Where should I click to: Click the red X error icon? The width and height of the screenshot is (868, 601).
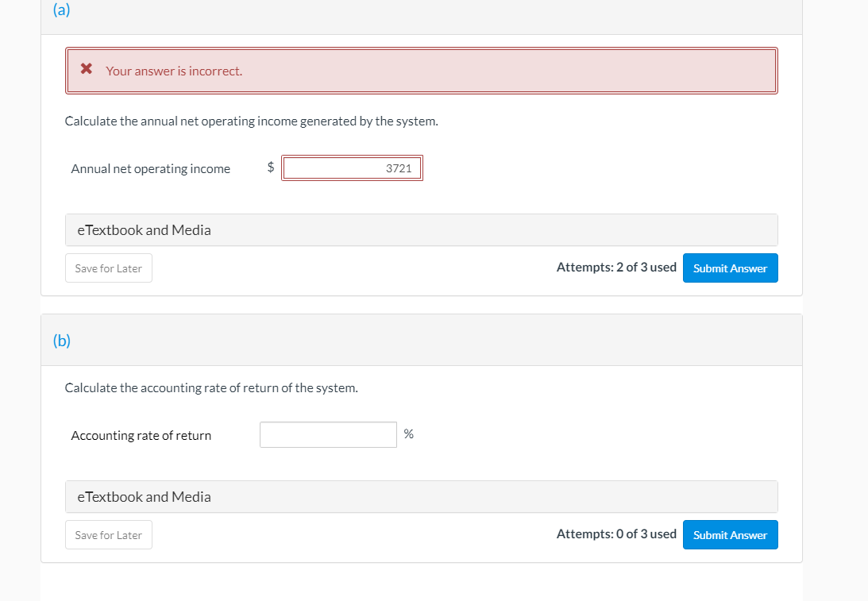tap(87, 70)
